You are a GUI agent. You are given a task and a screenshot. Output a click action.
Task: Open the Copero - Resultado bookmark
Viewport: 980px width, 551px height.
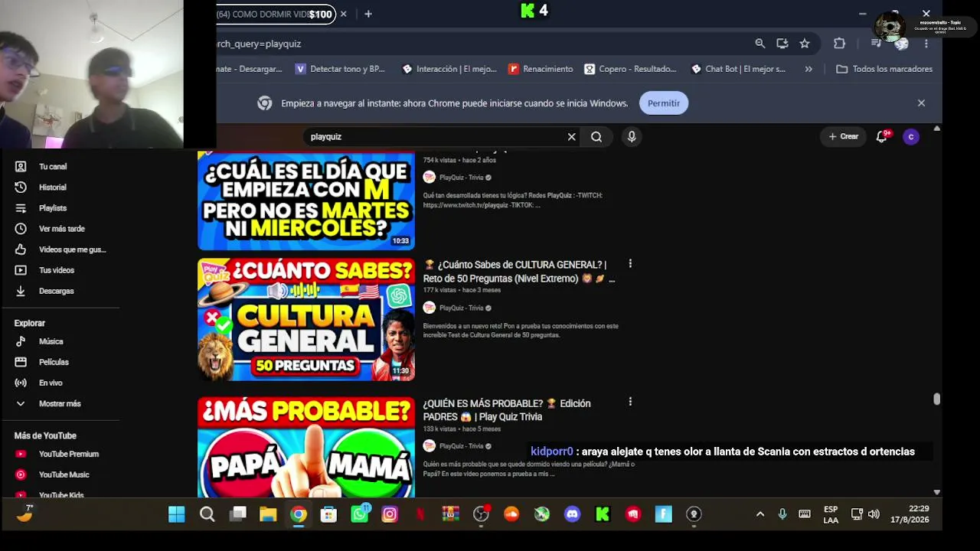tap(630, 69)
